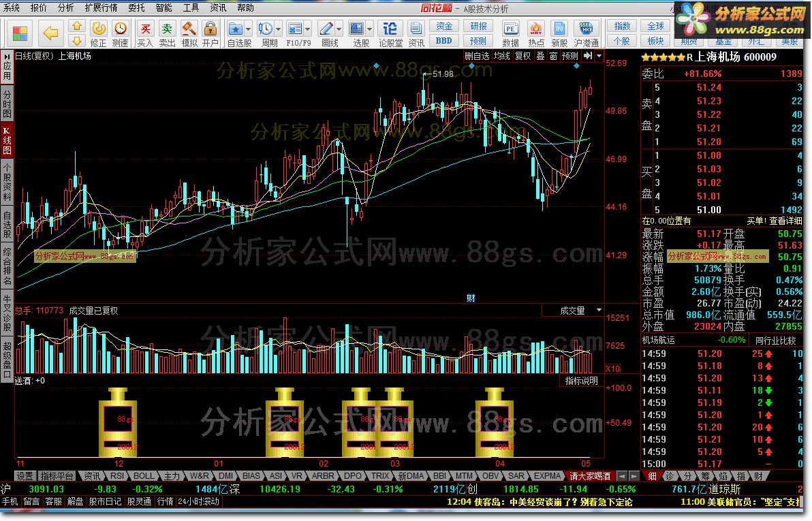Open the 扩展行情 menu

click(x=101, y=7)
